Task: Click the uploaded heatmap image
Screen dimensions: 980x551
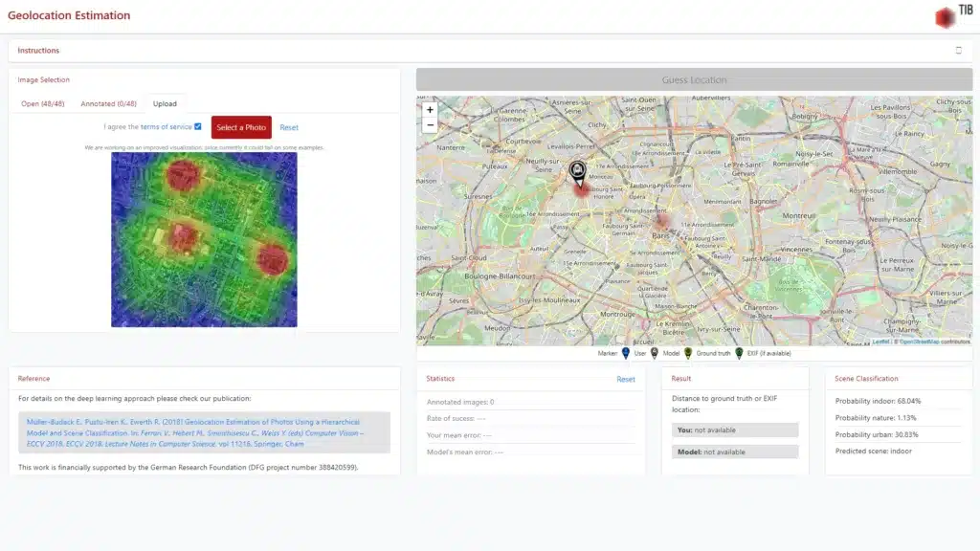Action: coord(205,240)
